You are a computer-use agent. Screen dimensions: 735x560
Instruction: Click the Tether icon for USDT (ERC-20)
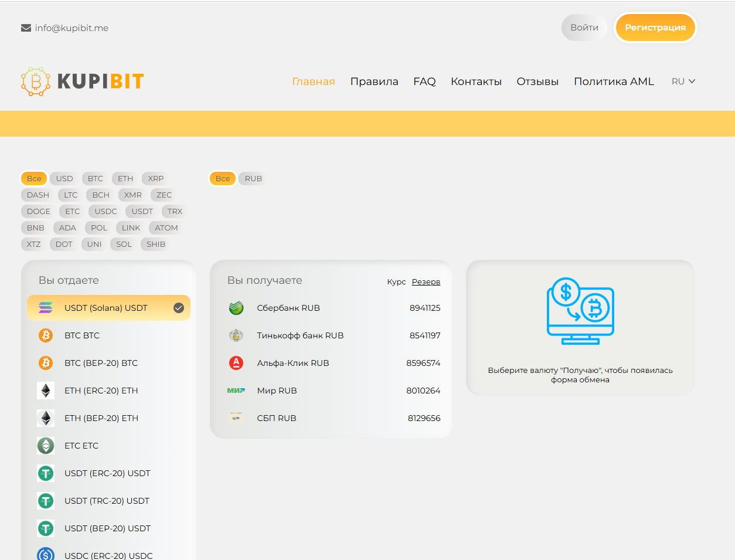pos(46,473)
